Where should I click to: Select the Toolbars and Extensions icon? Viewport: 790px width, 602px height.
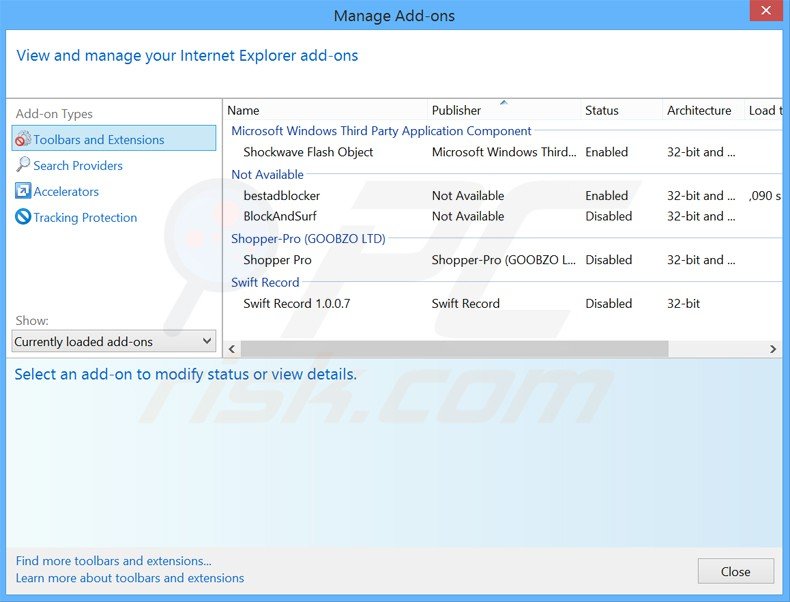click(23, 140)
